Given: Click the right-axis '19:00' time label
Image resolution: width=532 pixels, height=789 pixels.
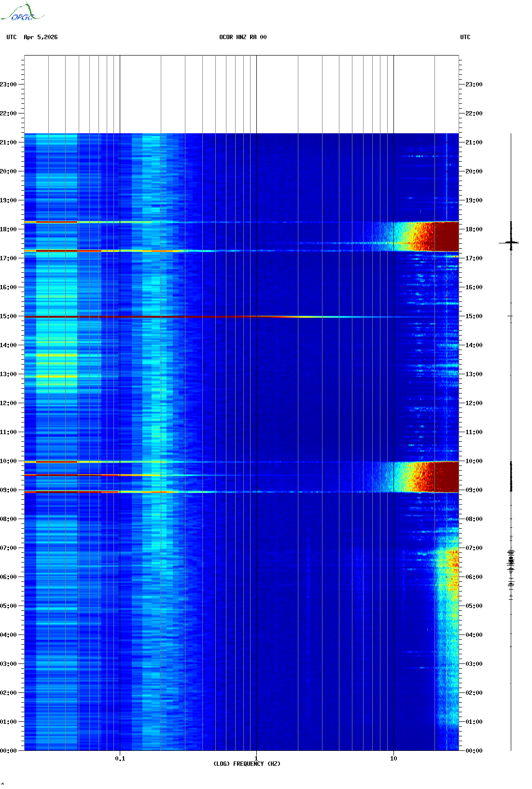Looking at the screenshot, I should point(474,200).
